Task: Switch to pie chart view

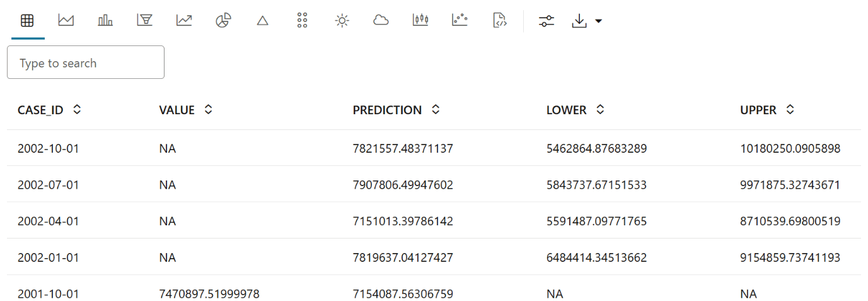Action: pos(223,21)
